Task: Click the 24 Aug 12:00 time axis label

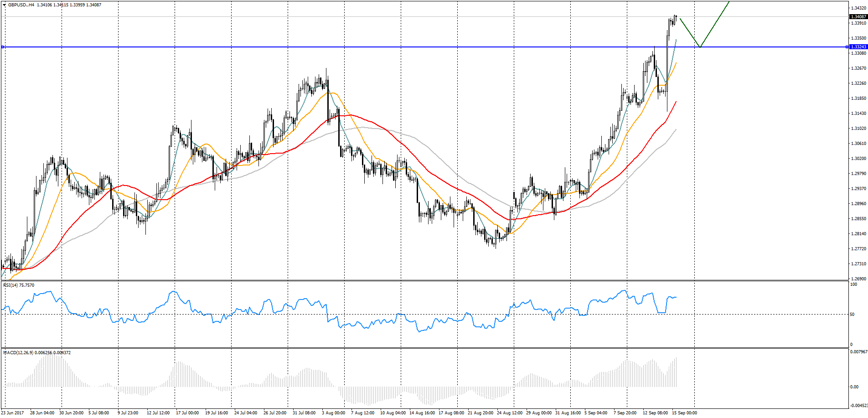Action: click(x=510, y=413)
